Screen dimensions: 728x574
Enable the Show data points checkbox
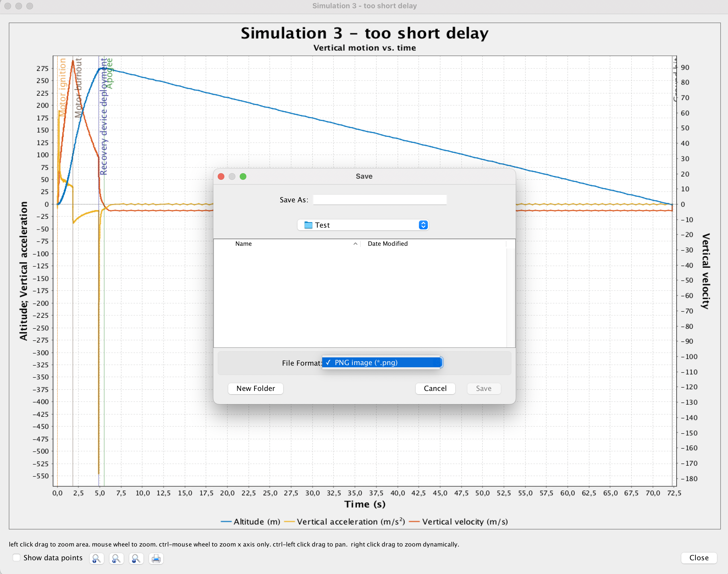pos(16,558)
